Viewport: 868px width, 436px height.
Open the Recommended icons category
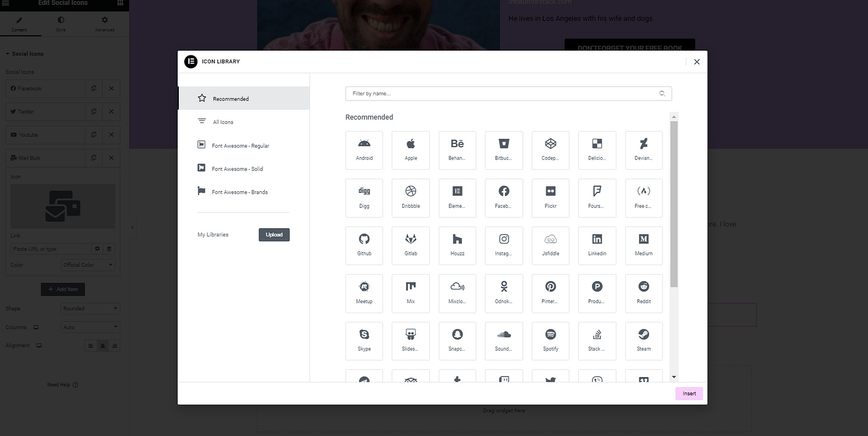pos(244,98)
